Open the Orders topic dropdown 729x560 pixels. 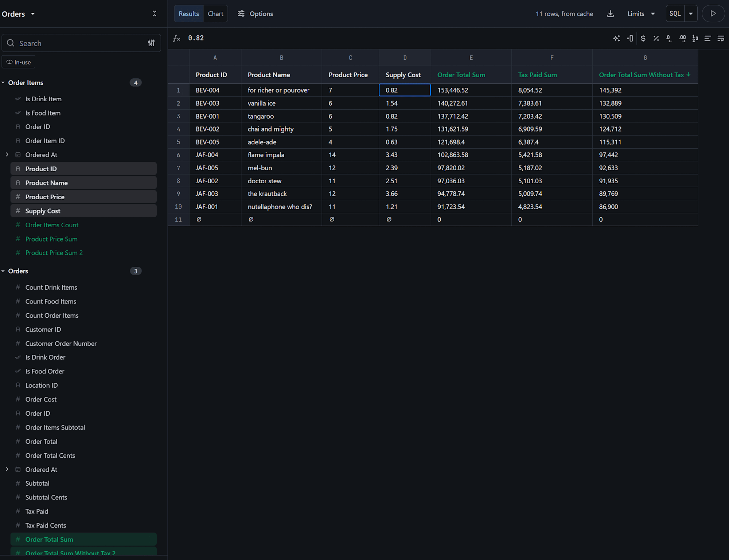pos(19,14)
